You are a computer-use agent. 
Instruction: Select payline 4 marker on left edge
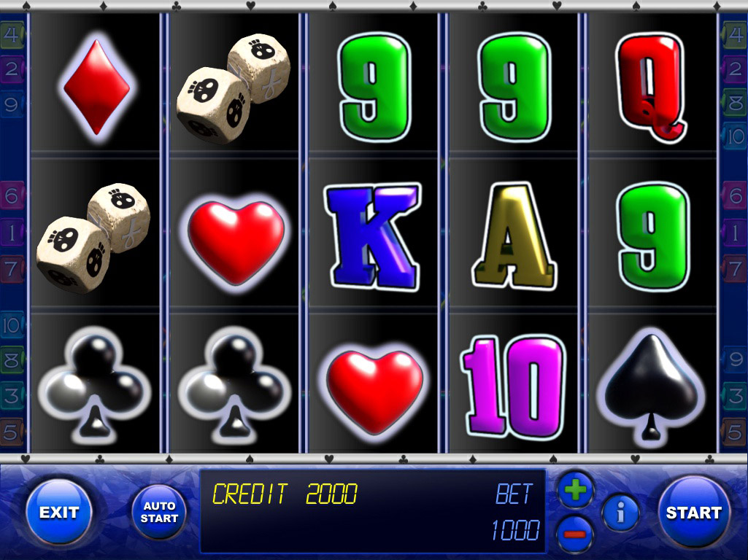[x=12, y=35]
